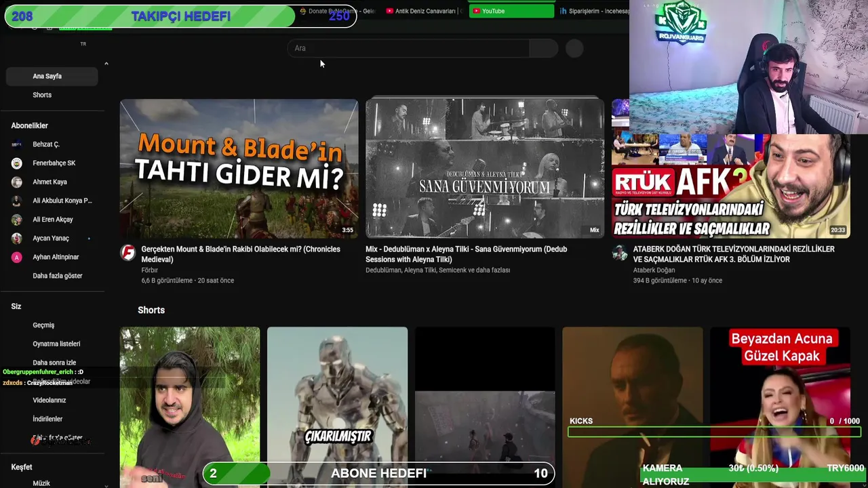This screenshot has width=868, height=488.
Task: Open Ataberk Doğan channel avatar under RTÜK video
Action: click(620, 253)
